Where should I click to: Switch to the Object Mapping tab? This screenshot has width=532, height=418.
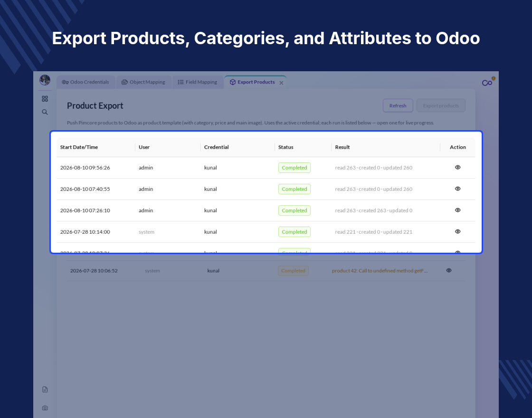tap(143, 82)
